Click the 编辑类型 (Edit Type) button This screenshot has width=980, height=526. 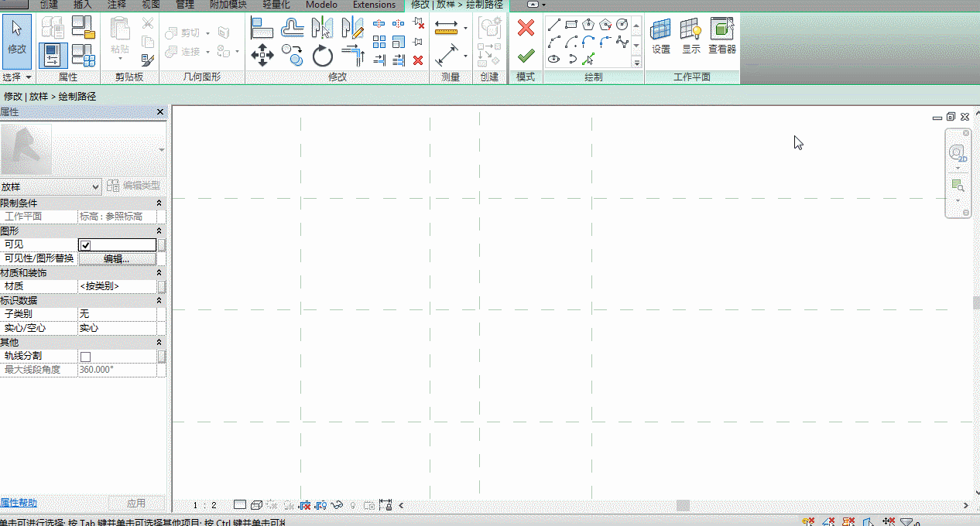pyautogui.click(x=134, y=186)
